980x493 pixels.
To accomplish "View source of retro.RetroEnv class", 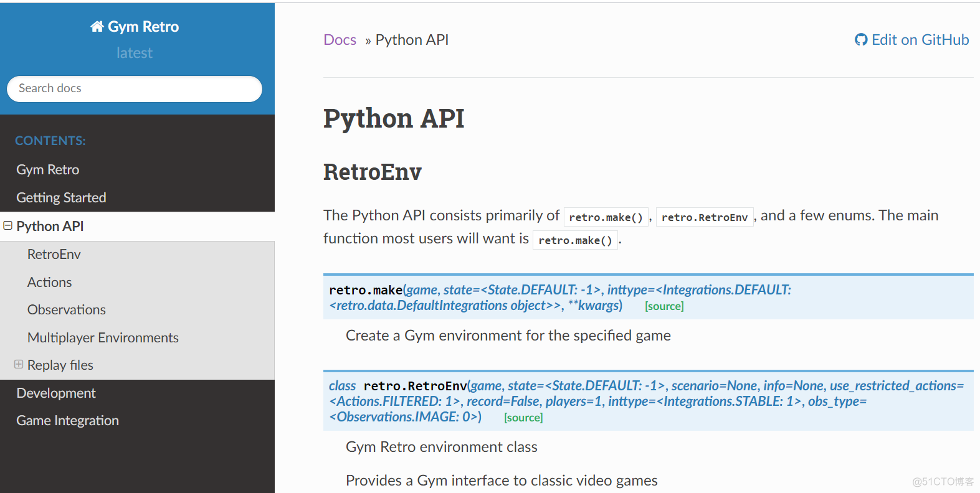I will pos(523,418).
